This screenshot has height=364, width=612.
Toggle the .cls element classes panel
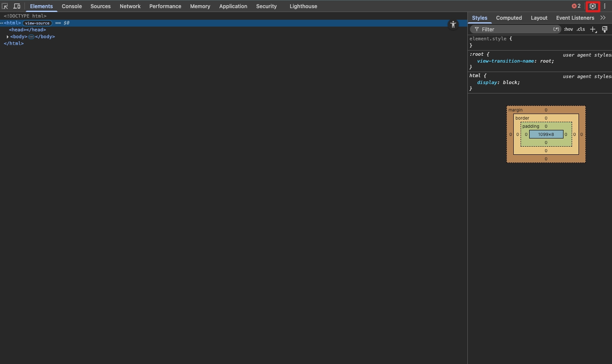click(581, 29)
